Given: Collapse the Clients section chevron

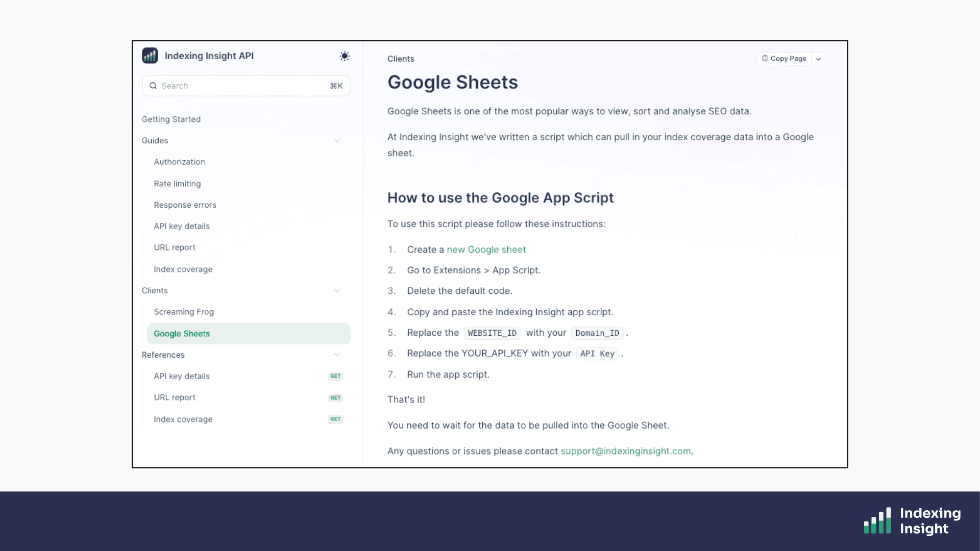Looking at the screenshot, I should [x=337, y=291].
